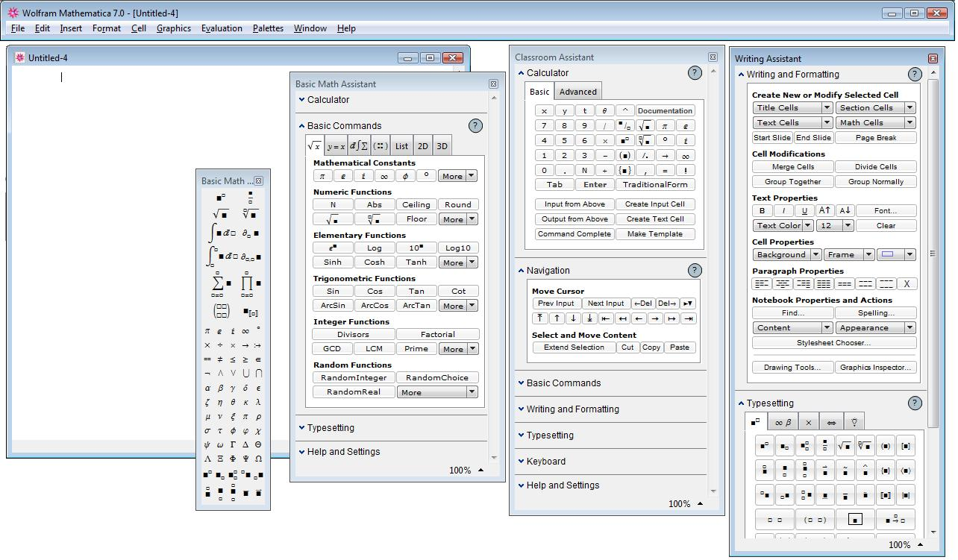The image size is (958, 560).
Task: Switch to List tab in Basic Math Assistant
Action: coord(401,146)
